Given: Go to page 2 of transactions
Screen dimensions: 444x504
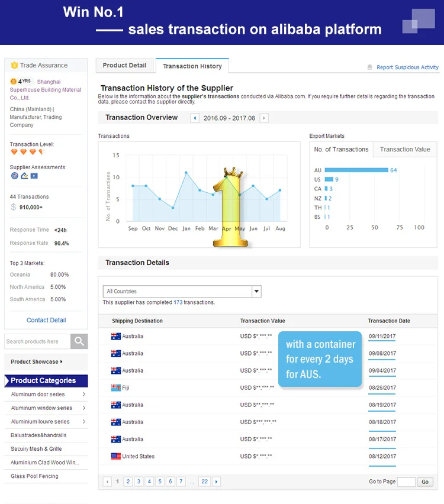Looking at the screenshot, I should (128, 482).
